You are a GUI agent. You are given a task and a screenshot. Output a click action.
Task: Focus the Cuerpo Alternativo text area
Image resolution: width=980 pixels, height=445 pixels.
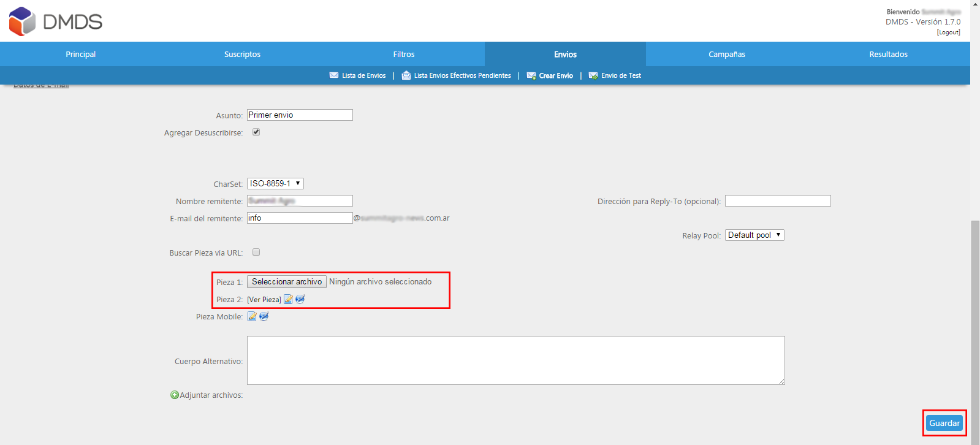516,360
